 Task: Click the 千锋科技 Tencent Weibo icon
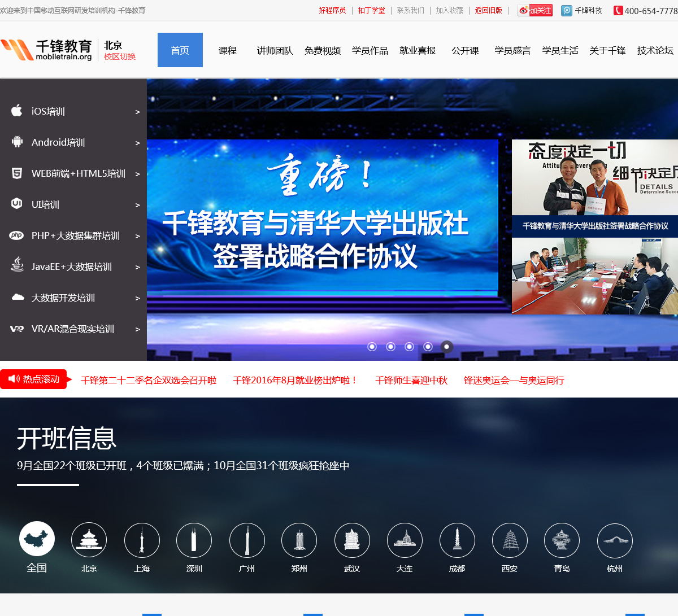567,10
